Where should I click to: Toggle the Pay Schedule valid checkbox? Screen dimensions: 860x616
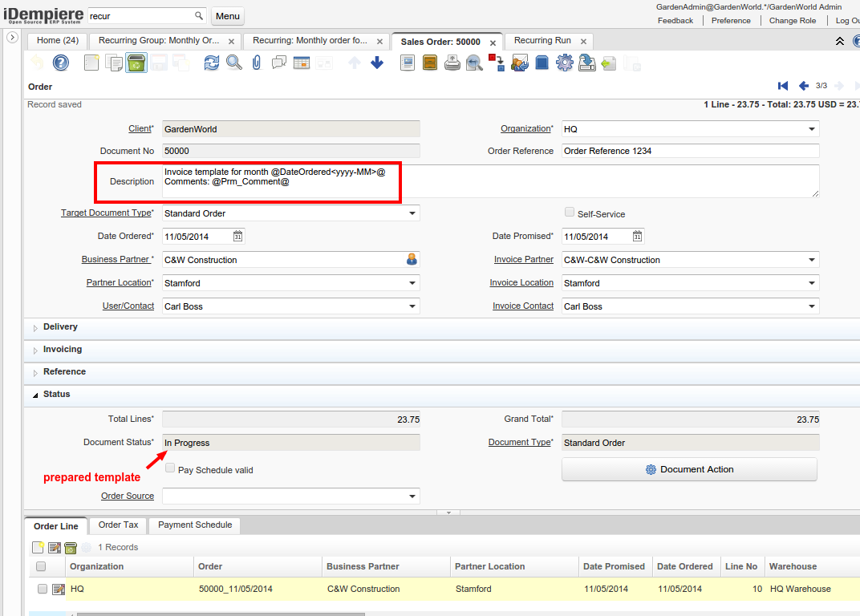[170, 468]
